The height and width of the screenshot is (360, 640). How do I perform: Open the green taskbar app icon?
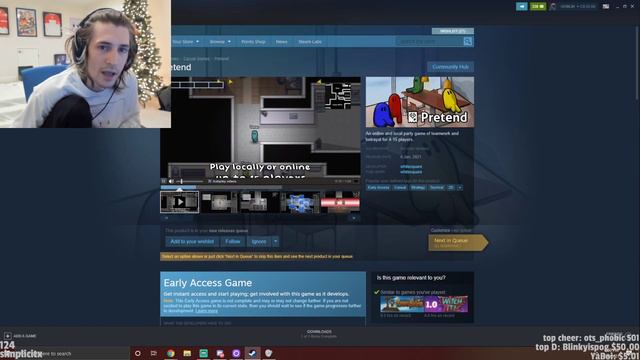(203, 353)
